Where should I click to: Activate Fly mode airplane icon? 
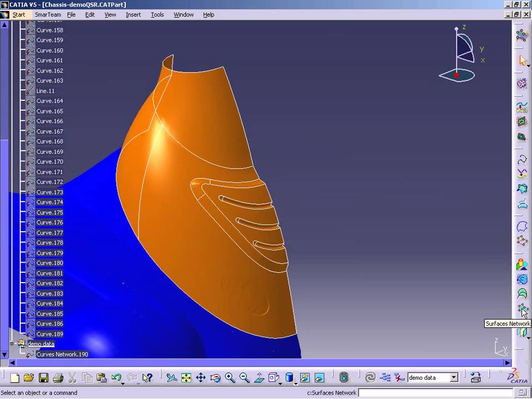172,377
